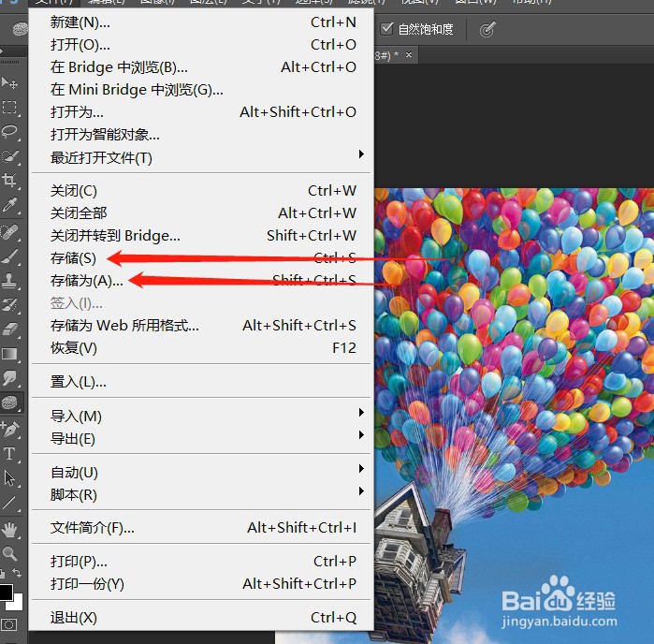The height and width of the screenshot is (644, 654).
Task: Choose 关闭(C) menu item
Action: (x=201, y=191)
